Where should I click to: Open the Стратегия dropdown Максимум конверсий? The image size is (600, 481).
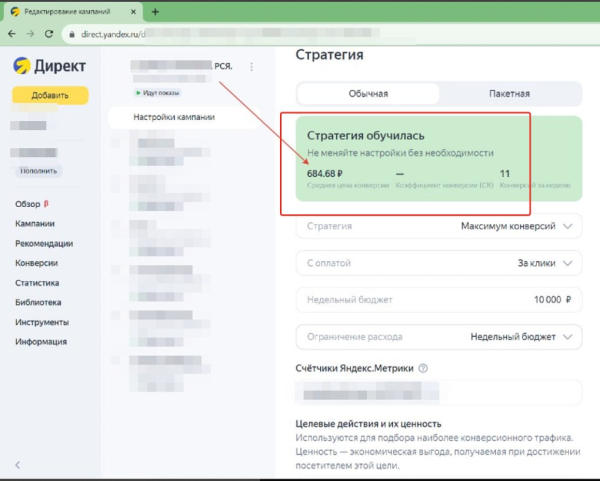tap(439, 226)
